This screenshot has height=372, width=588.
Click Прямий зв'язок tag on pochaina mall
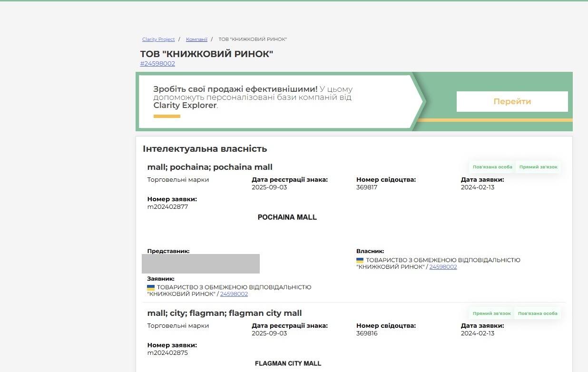click(539, 167)
